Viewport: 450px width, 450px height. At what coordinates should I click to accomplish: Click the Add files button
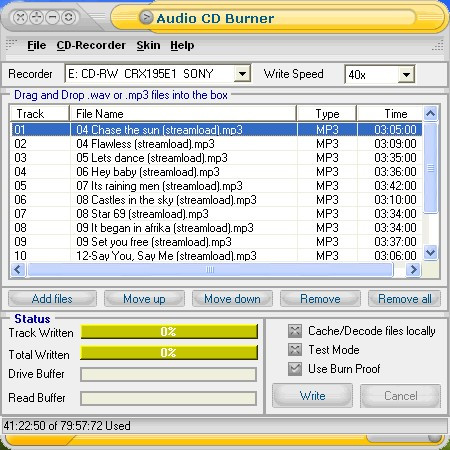click(x=52, y=299)
